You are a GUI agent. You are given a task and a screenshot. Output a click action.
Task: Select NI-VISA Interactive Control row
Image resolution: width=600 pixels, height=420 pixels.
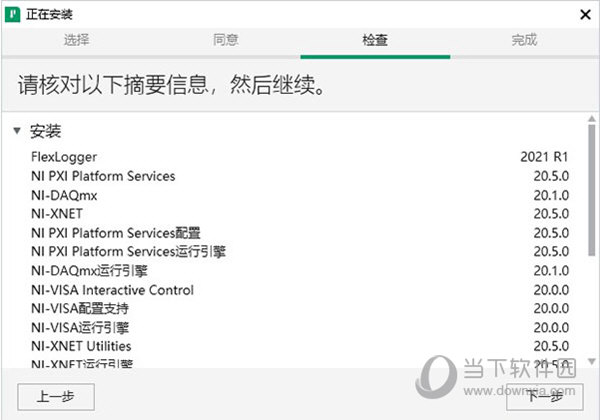pyautogui.click(x=300, y=290)
